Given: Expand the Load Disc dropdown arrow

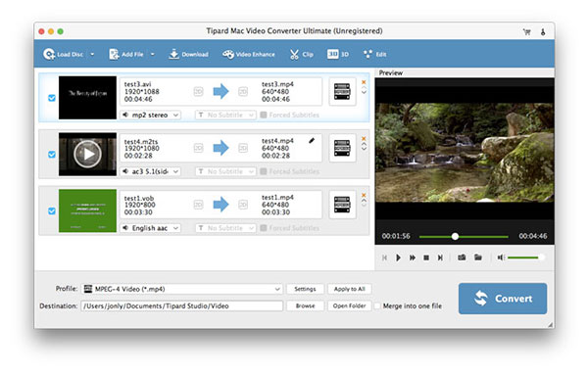Looking at the screenshot, I should tap(92, 55).
